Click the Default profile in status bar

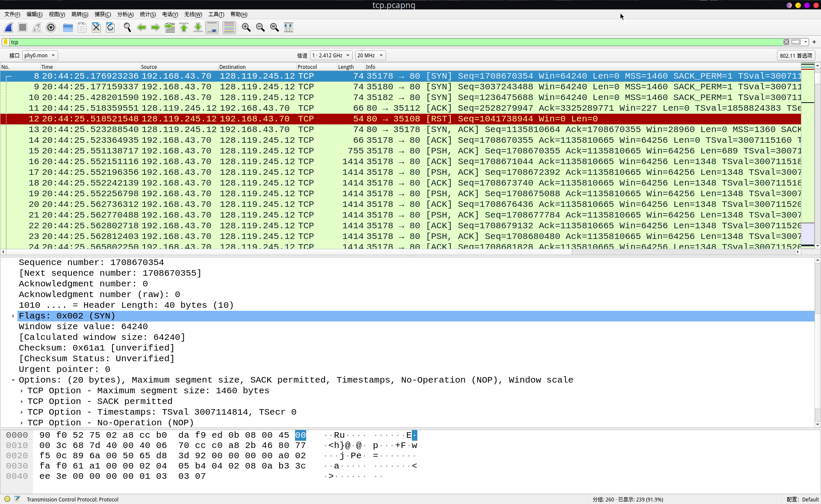click(803, 499)
